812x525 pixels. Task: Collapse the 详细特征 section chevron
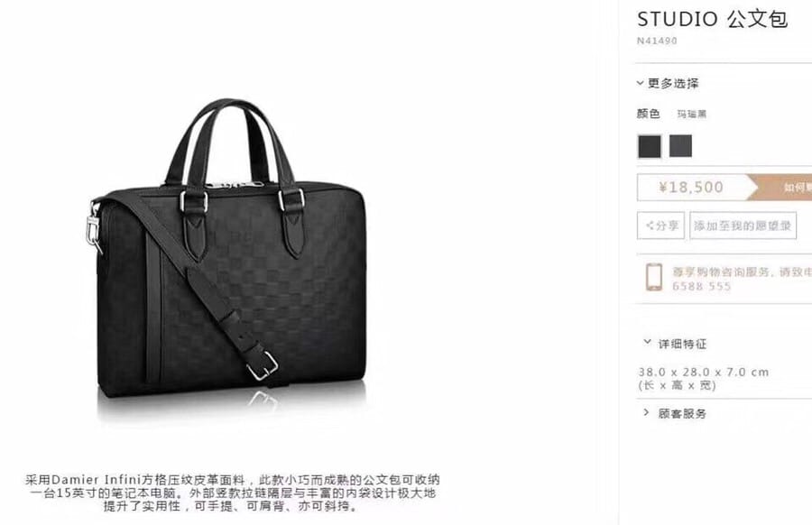pyautogui.click(x=647, y=342)
